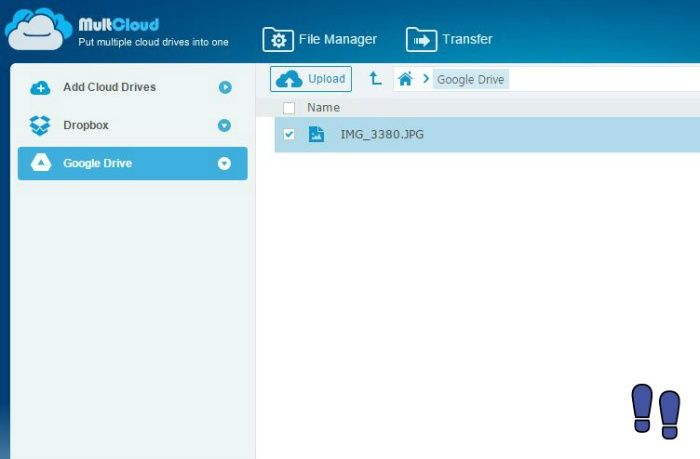Open the Transfer tab
700x459 pixels.
[449, 39]
